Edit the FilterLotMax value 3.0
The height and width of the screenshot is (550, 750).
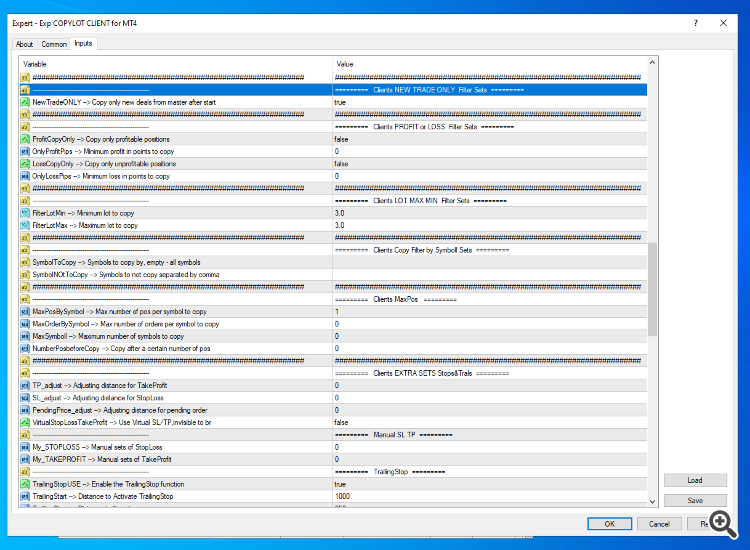pos(490,225)
